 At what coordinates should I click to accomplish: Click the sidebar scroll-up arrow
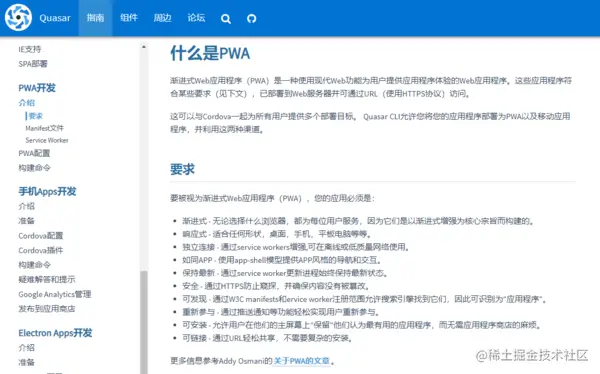tap(144, 47)
